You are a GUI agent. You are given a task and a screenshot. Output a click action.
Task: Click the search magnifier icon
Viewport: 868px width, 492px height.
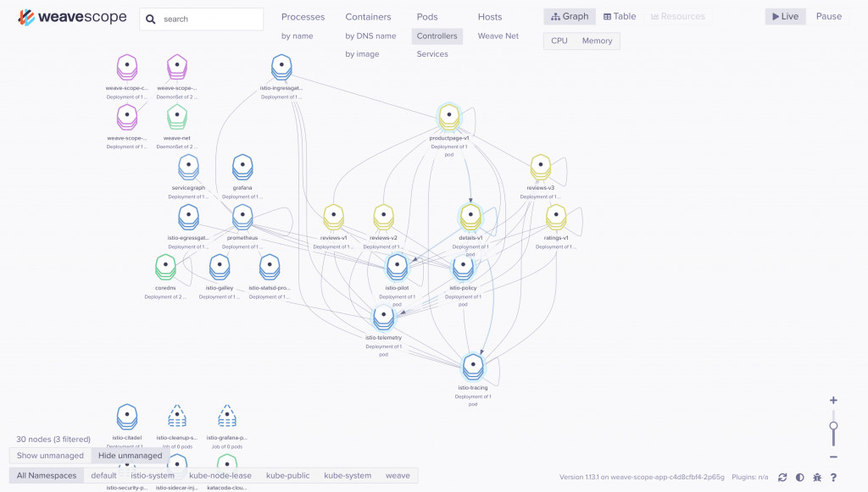151,19
